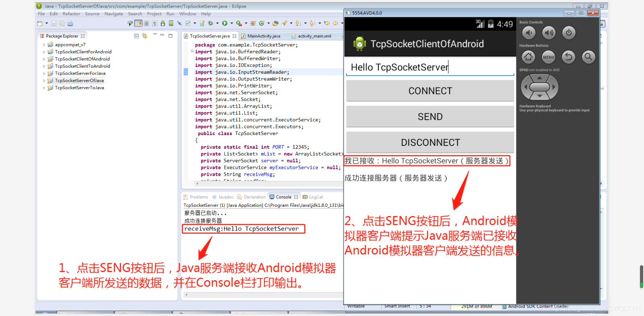The image size is (644, 316).
Task: Open the Refactor menu
Action: click(x=71, y=14)
